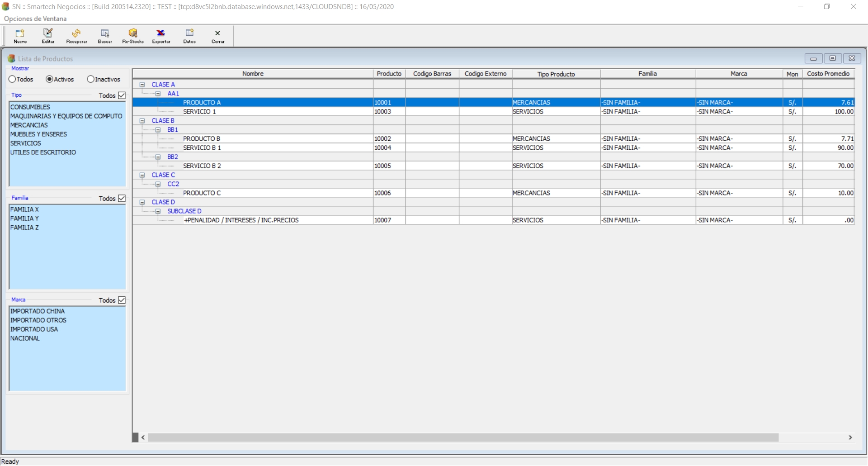Collapse the CLASE D tree node
This screenshot has height=466, width=868.
(x=142, y=202)
